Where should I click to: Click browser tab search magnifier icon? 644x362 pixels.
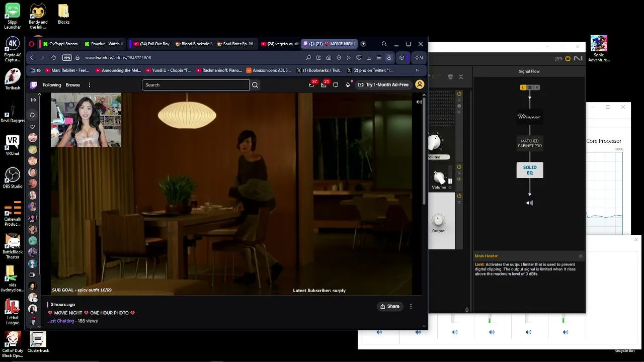(384, 44)
